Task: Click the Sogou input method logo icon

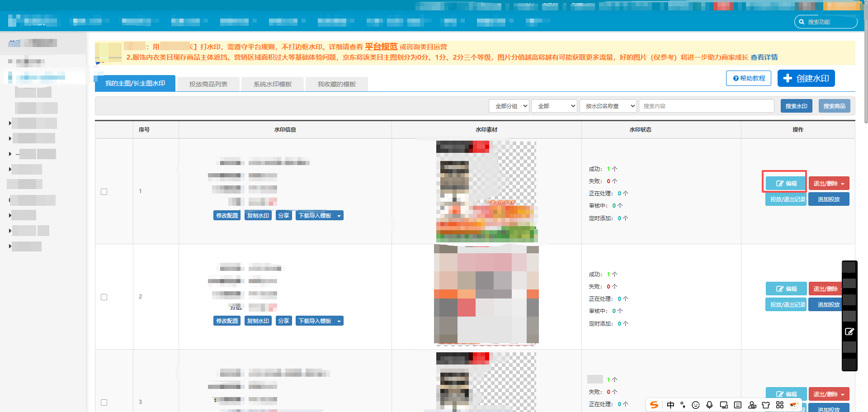Action: 654,405
